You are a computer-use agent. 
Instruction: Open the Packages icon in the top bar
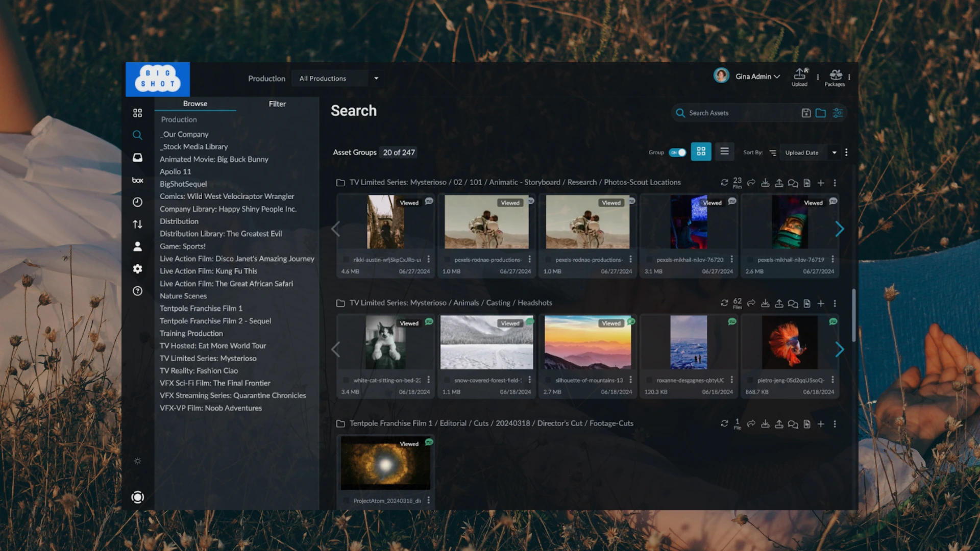click(836, 77)
